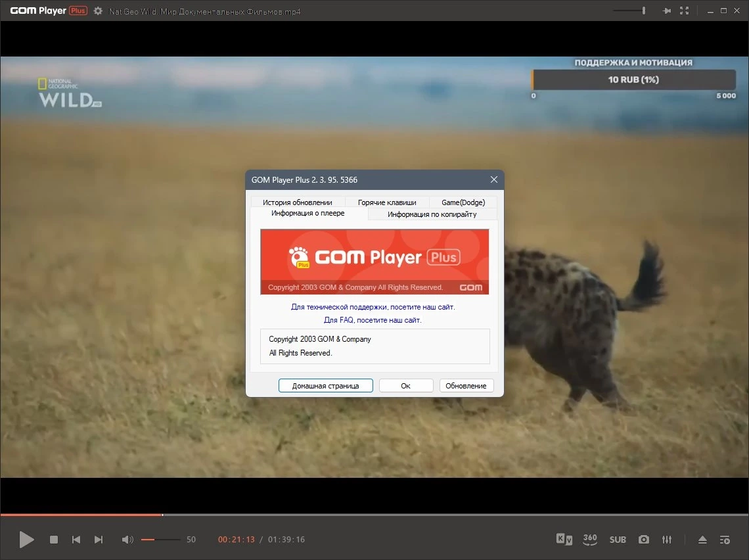The height and width of the screenshot is (560, 749).
Task: Click the Обновление button
Action: click(x=466, y=386)
